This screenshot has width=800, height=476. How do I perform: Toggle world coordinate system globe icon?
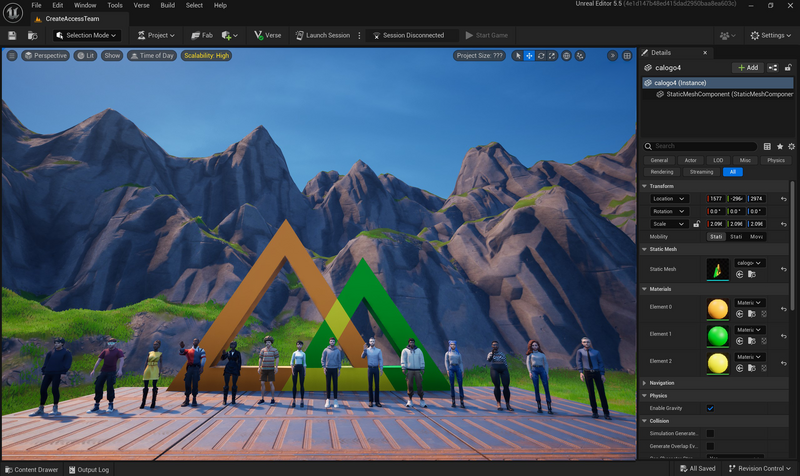click(x=566, y=56)
